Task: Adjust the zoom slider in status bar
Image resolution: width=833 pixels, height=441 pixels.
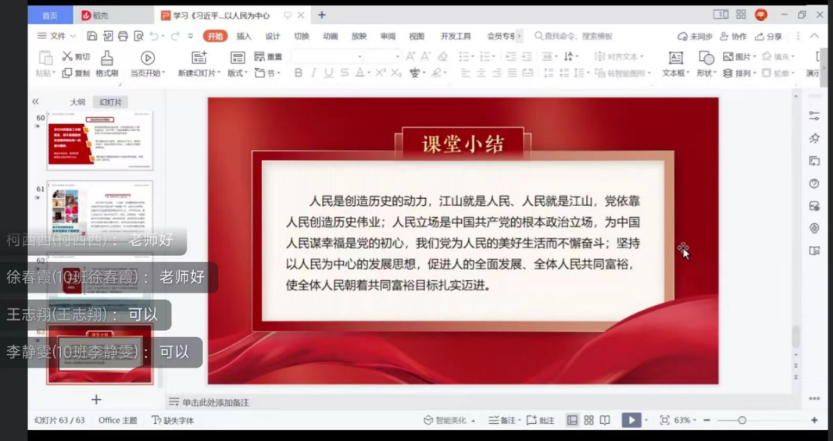Action: coord(741,420)
